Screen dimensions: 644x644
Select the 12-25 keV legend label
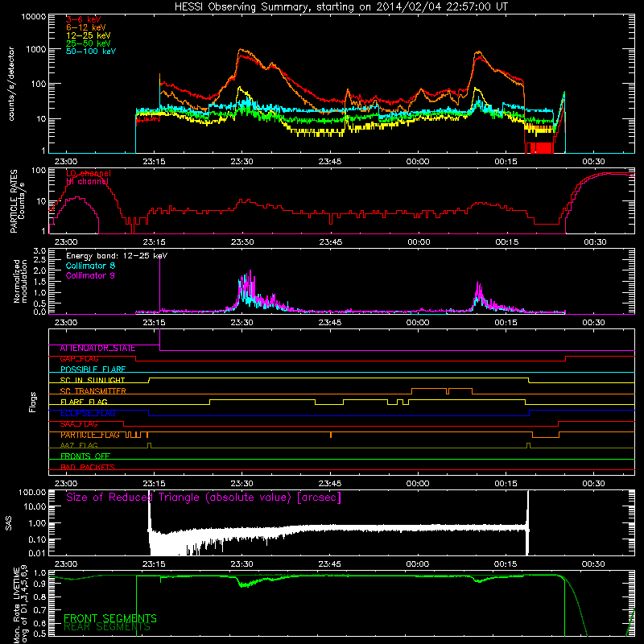tap(89, 35)
